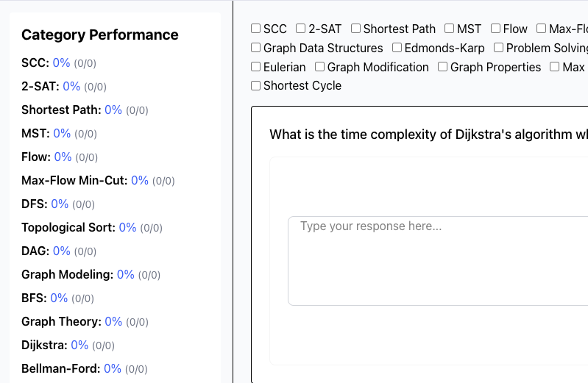Screen dimensions: 588x383
Task: Select the Flow checkbox
Action: click(496, 29)
